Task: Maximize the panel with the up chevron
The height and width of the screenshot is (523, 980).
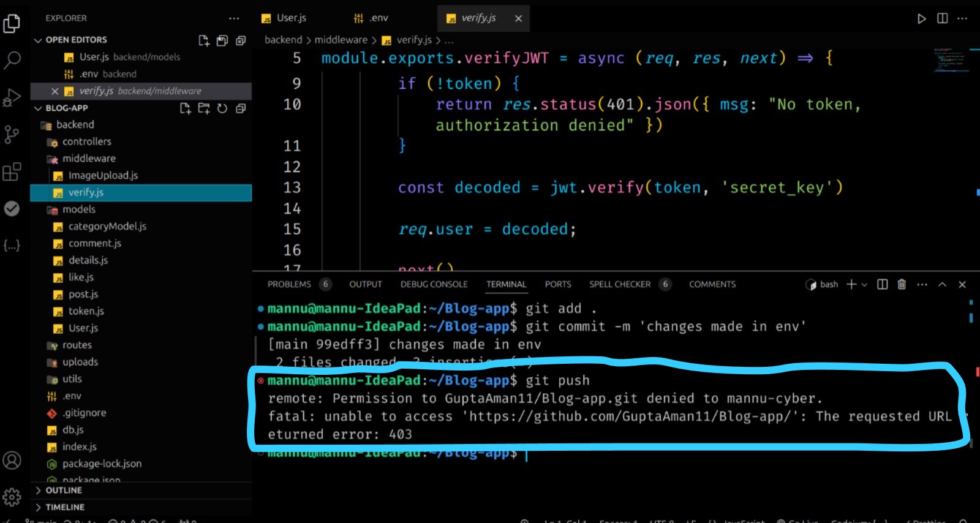Action: [942, 284]
